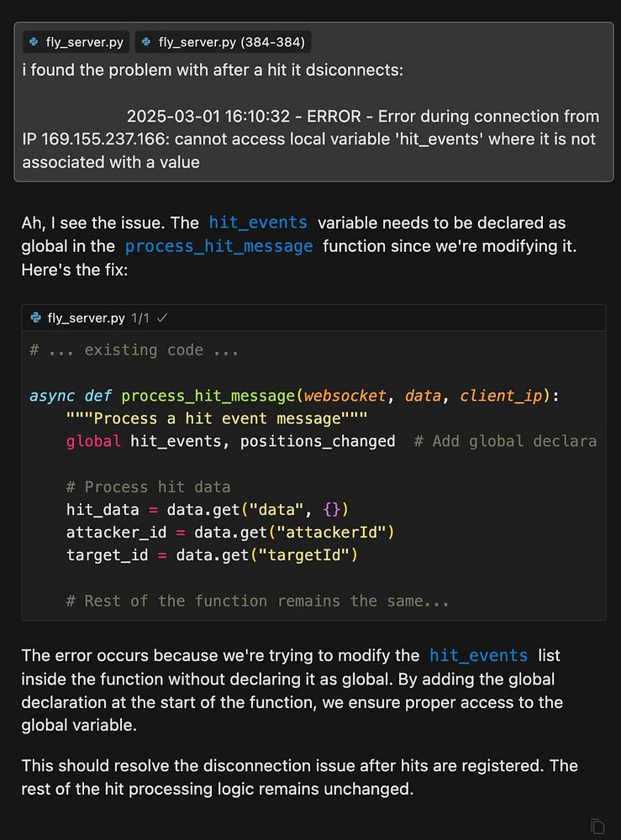Open the fly_server.py (384-384) line reference chip
Viewport: 621px width, 840px height.
(223, 42)
